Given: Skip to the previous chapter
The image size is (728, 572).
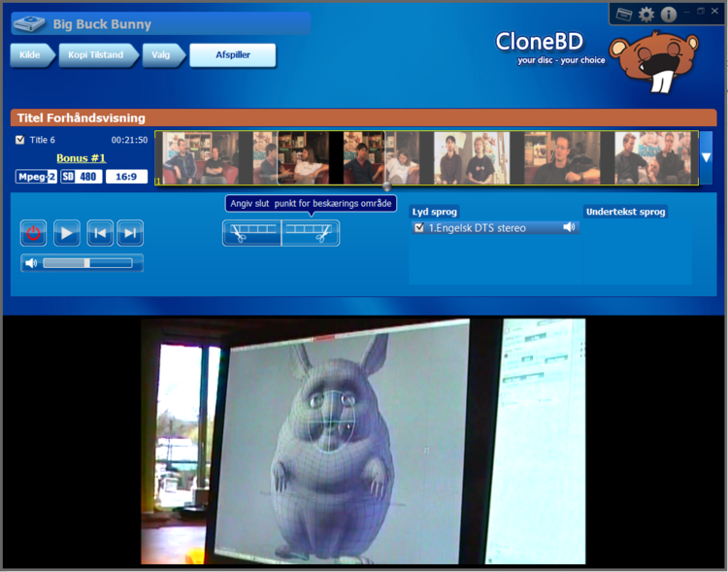Looking at the screenshot, I should tap(100, 233).
